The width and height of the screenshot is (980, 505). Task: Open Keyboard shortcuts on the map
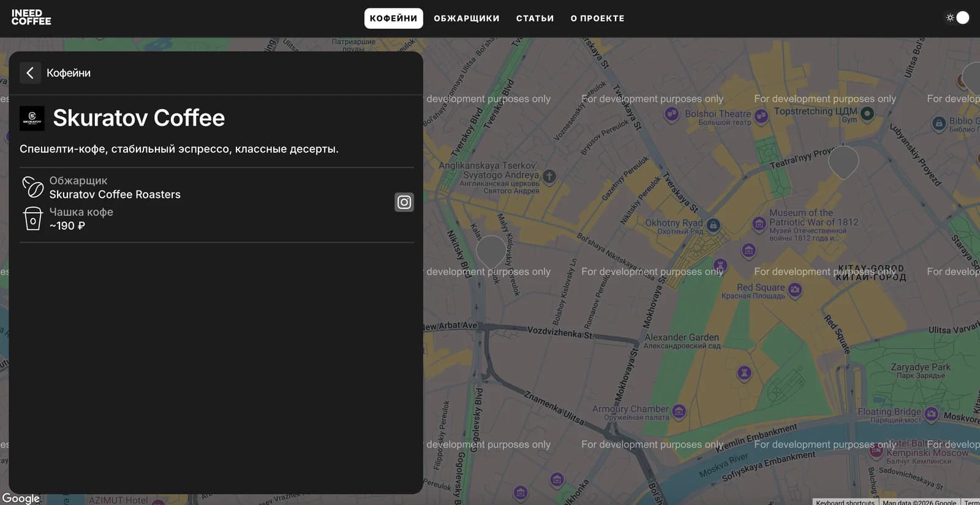point(845,502)
